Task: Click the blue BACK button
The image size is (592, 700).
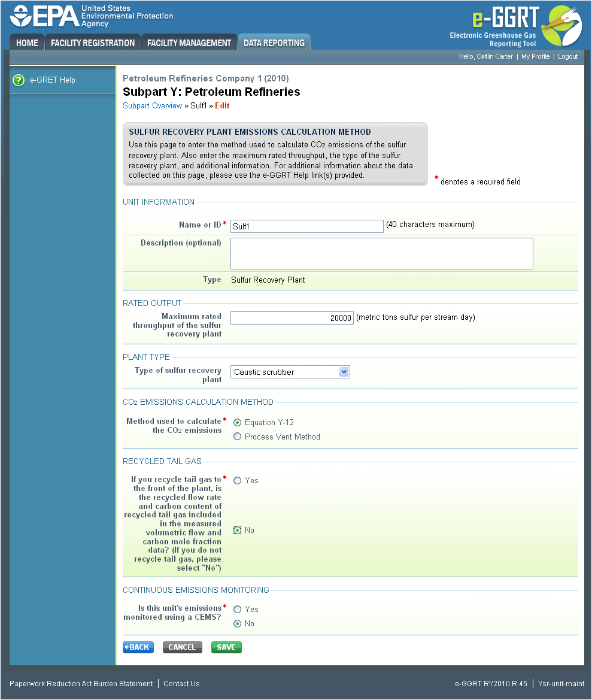Action: pyautogui.click(x=138, y=647)
